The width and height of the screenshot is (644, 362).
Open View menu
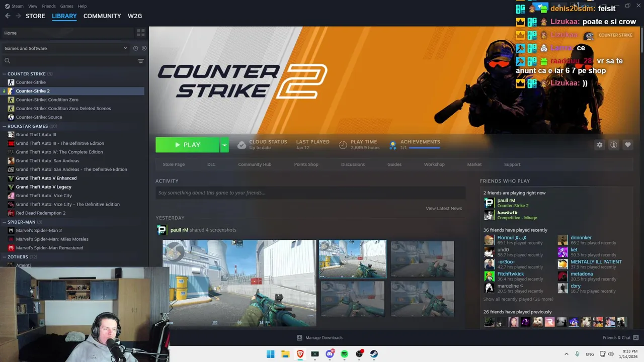coord(33,6)
